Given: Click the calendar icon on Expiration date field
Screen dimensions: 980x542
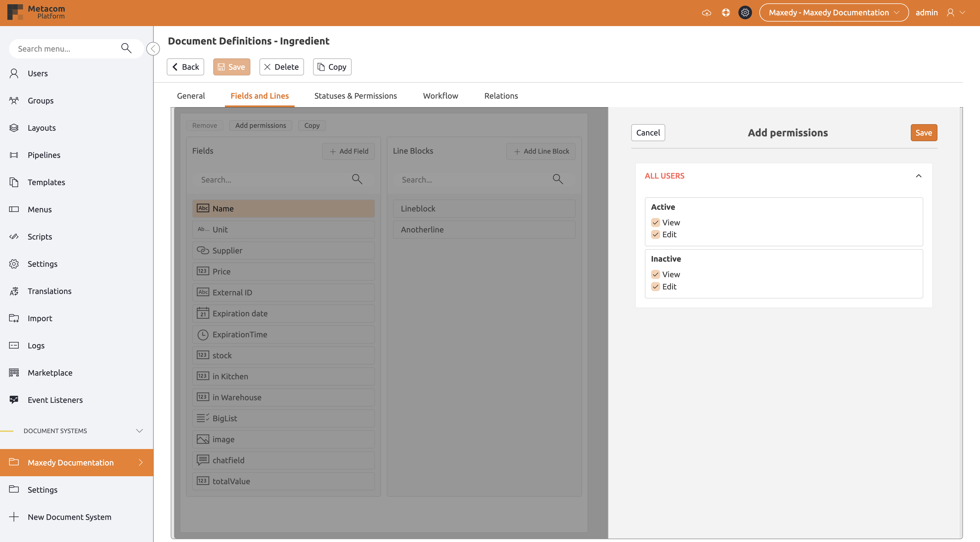Looking at the screenshot, I should [x=203, y=314].
